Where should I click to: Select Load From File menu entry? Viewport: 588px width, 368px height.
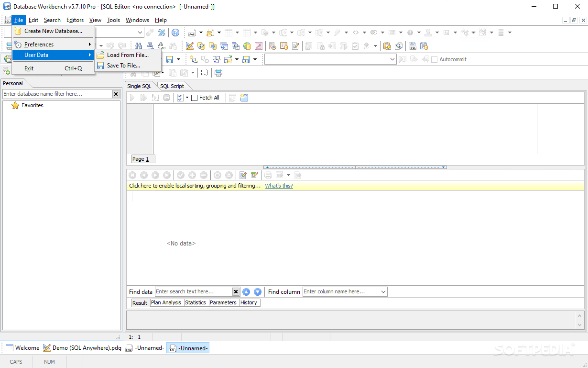point(128,55)
